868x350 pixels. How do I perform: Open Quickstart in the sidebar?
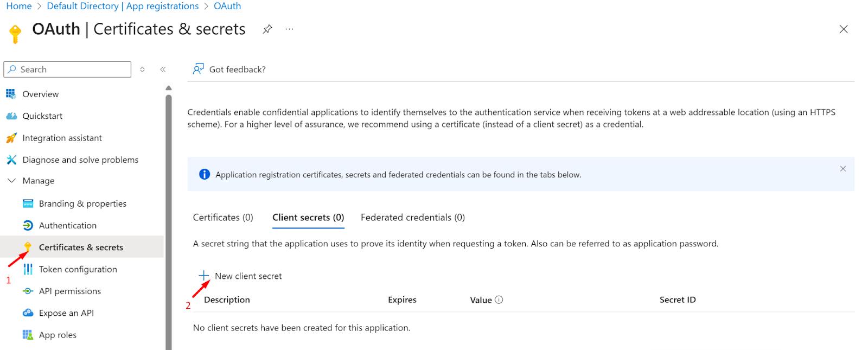(42, 116)
